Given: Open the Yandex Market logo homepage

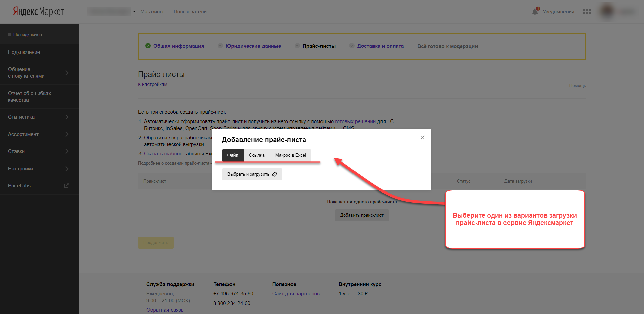Looking at the screenshot, I should 38,12.
